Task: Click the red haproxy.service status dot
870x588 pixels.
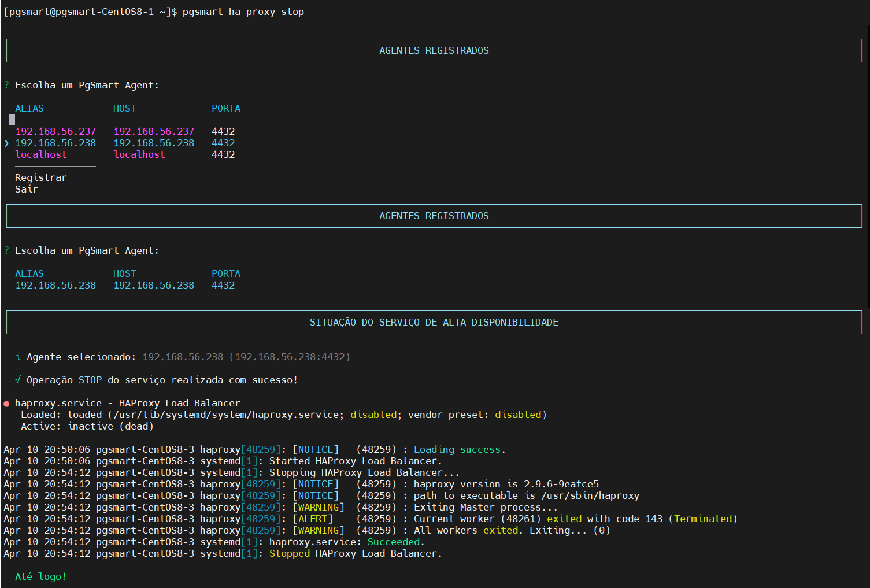Action: point(6,404)
